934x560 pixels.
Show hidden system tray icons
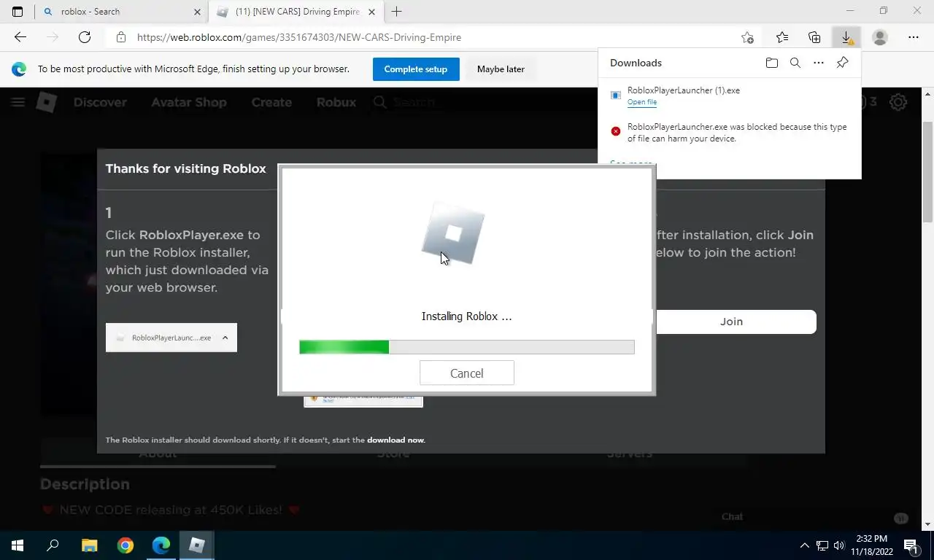[805, 545]
